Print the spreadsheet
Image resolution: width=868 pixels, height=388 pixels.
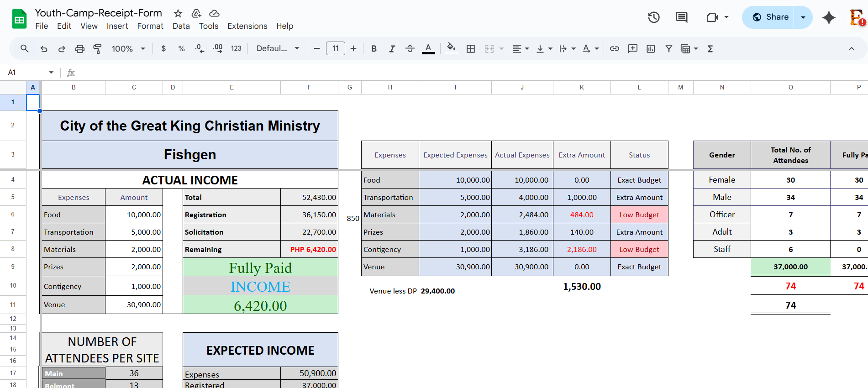[80, 49]
